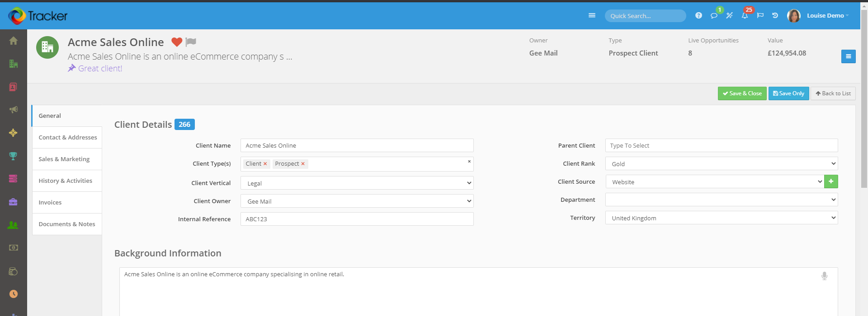Open the History & Activities tab
Viewport: 868px width, 316px height.
pos(65,181)
